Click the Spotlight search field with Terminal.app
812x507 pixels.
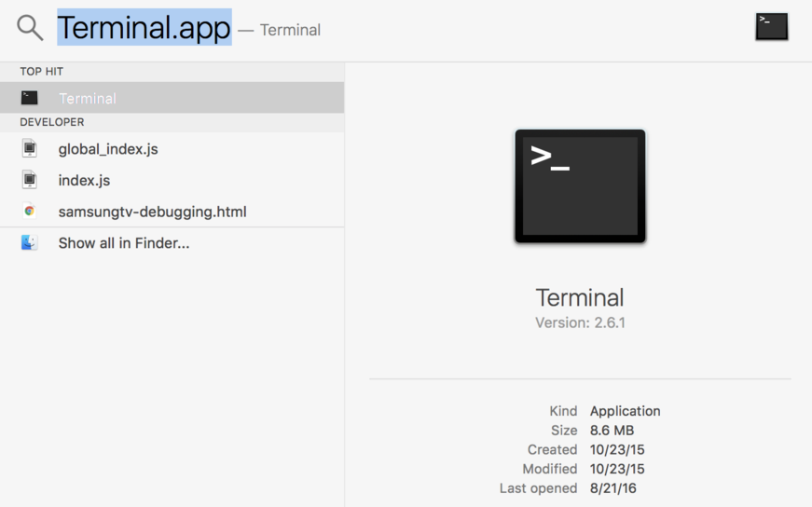pyautogui.click(x=144, y=27)
